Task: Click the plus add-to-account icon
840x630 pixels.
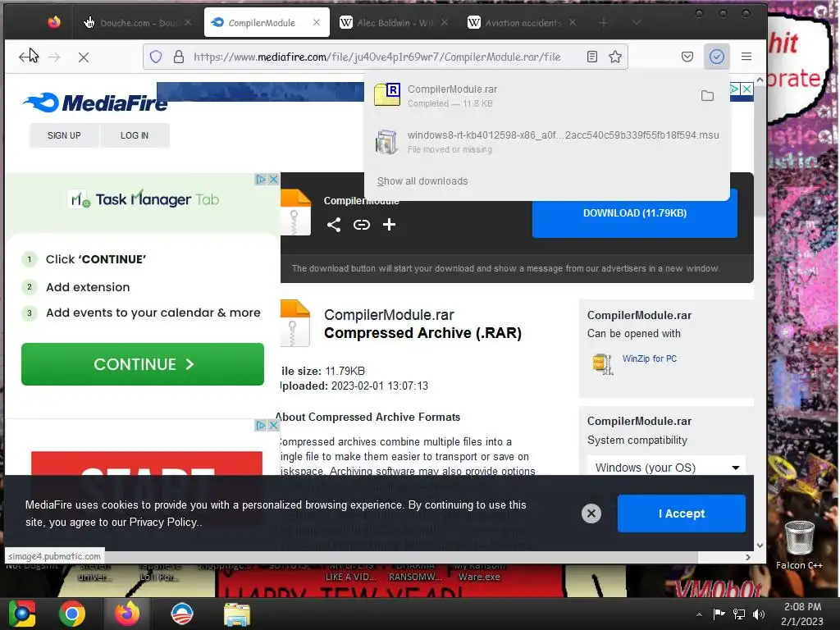Action: coord(389,225)
